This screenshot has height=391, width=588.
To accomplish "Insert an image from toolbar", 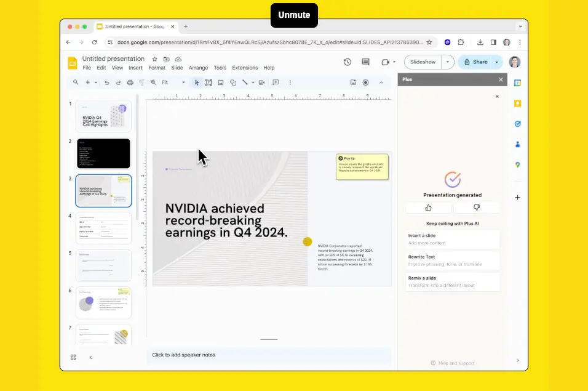I will coord(221,83).
